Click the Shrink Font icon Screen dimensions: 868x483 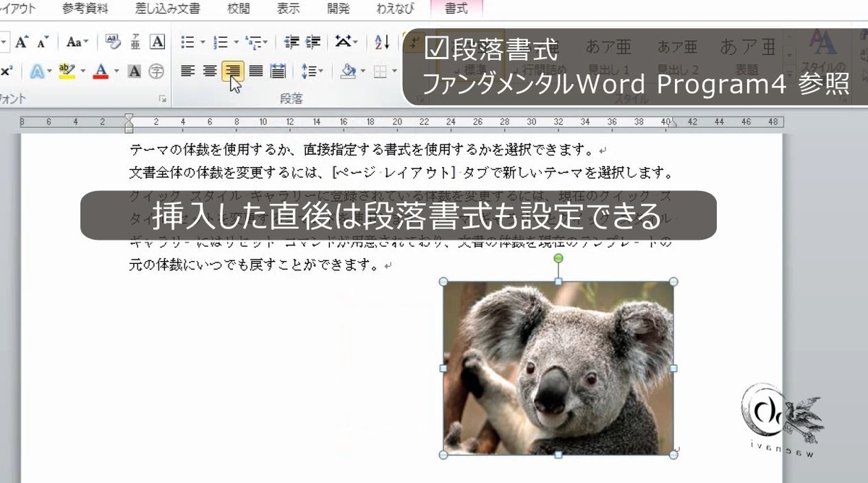pyautogui.click(x=43, y=42)
